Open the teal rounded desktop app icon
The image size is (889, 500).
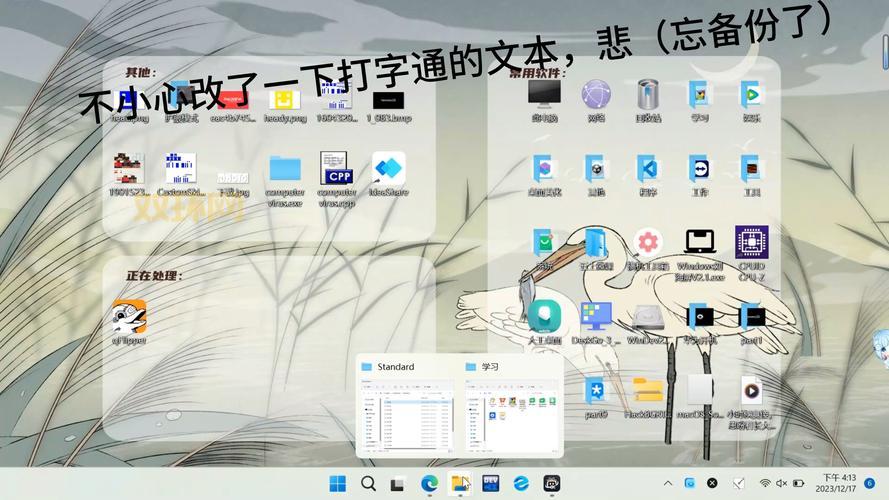(x=544, y=316)
